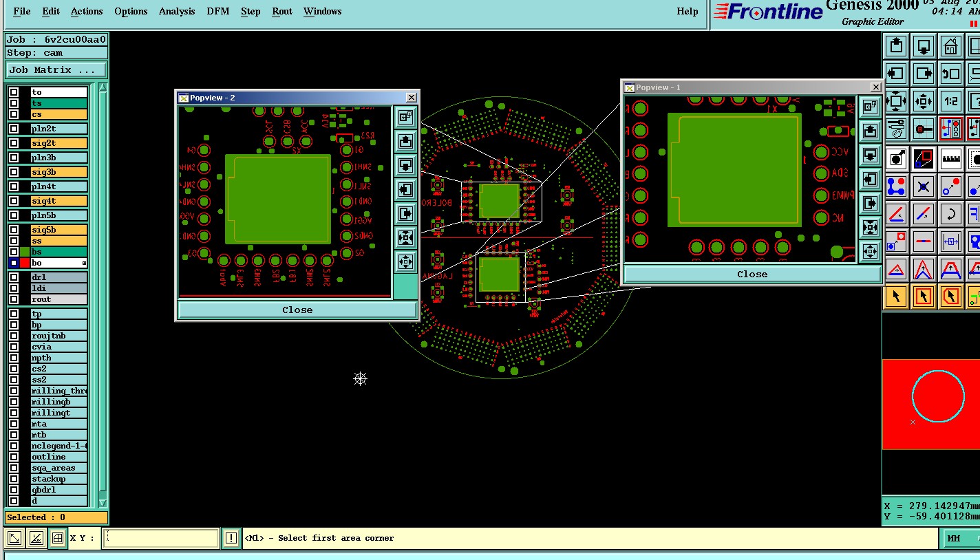
Task: Toggle the checkbox for layer ts
Action: click(x=14, y=103)
